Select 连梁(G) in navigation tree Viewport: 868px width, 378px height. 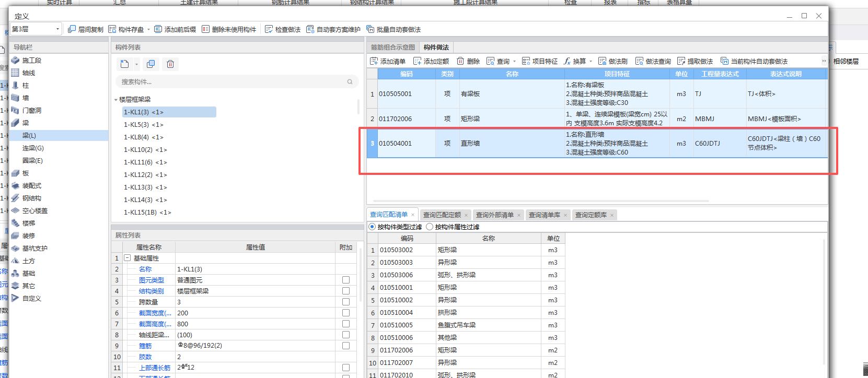[33, 148]
